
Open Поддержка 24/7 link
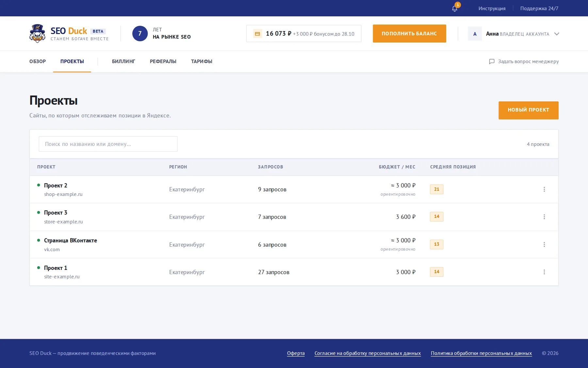click(x=539, y=9)
